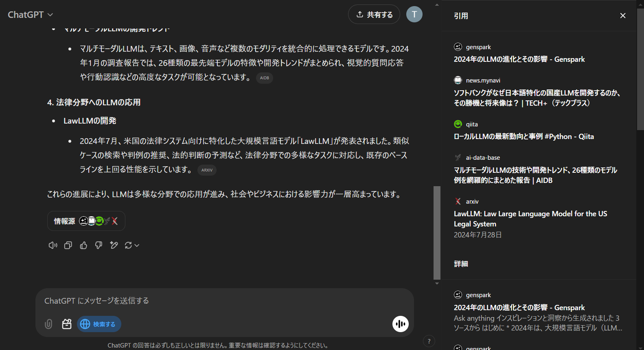Screen dimensions: 644x350
Task: Click the 詳細 section heading
Action: 461,264
